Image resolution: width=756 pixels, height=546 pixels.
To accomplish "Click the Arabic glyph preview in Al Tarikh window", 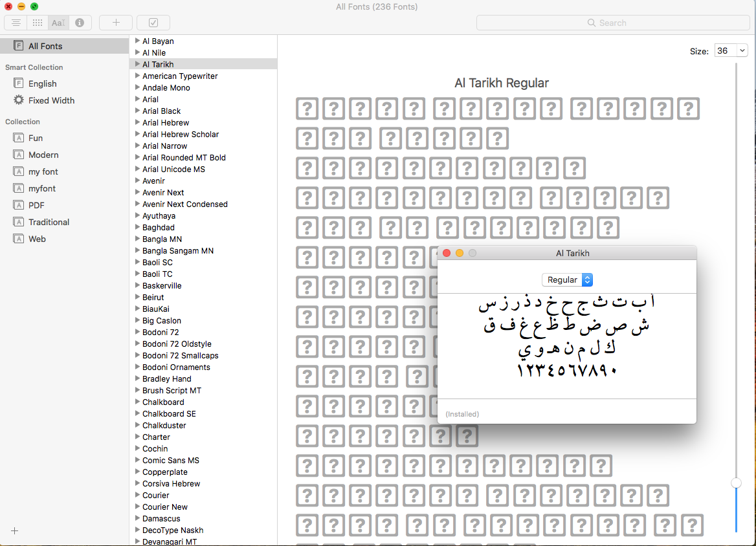I will (x=566, y=336).
